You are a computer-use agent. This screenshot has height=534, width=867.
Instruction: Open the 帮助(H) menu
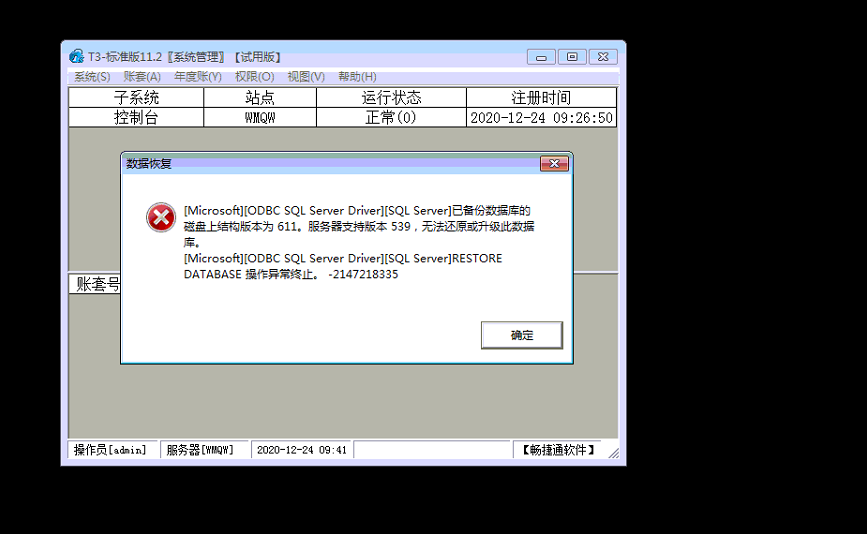[x=357, y=77]
